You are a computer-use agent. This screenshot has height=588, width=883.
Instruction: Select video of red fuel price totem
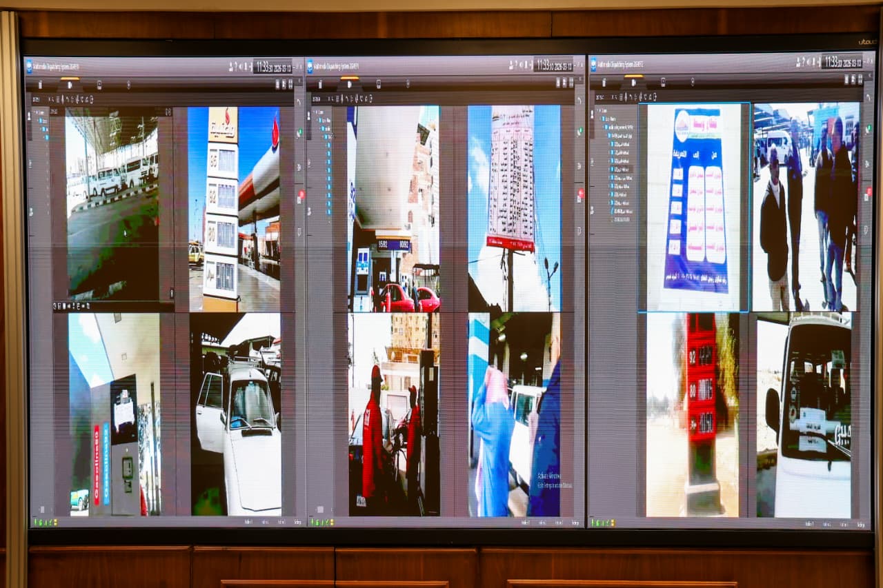click(694, 414)
